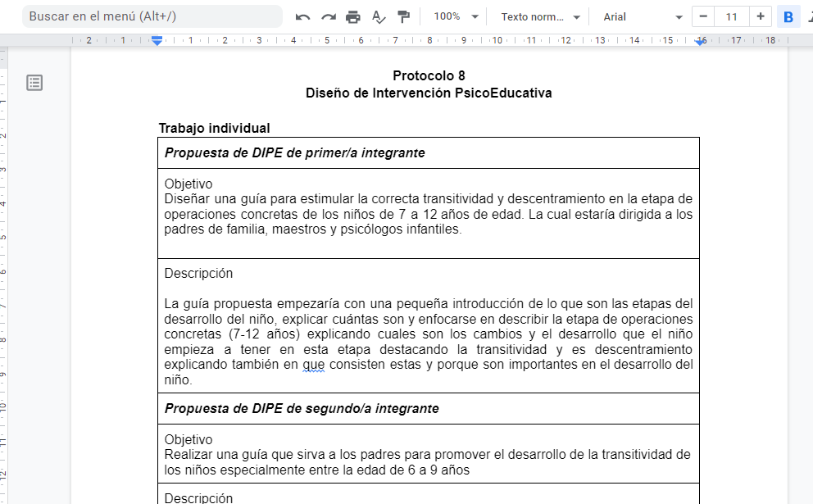Screen dimensions: 813x504
Task: Select the font size field showing 11
Action: pos(730,16)
